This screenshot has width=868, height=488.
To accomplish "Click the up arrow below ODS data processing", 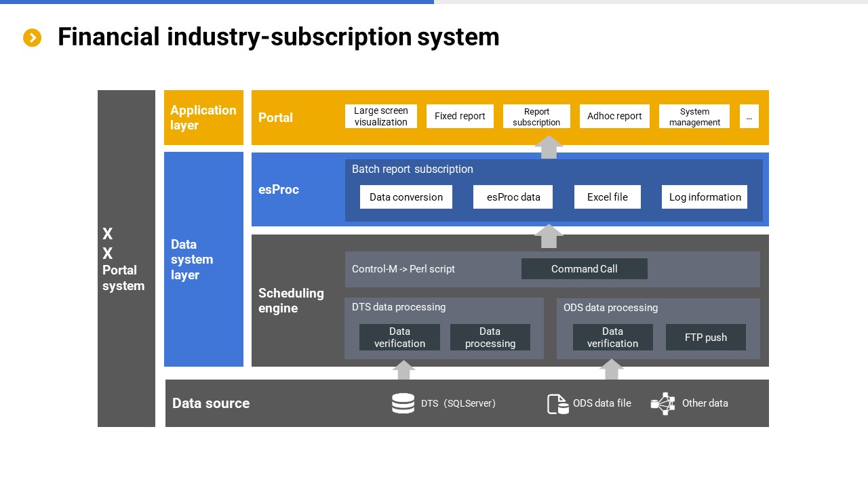I will [x=611, y=369].
